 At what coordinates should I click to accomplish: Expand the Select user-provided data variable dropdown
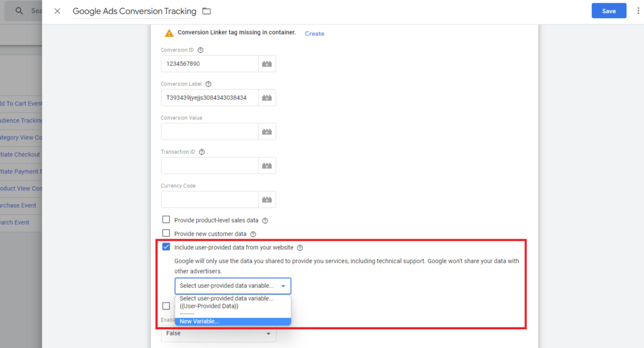[233, 286]
